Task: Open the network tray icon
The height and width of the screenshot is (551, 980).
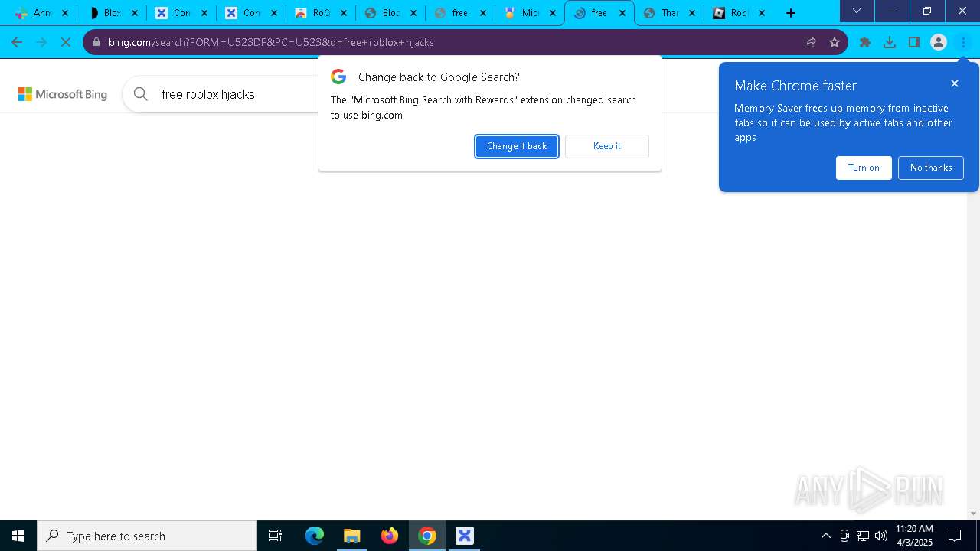Action: coord(863,536)
